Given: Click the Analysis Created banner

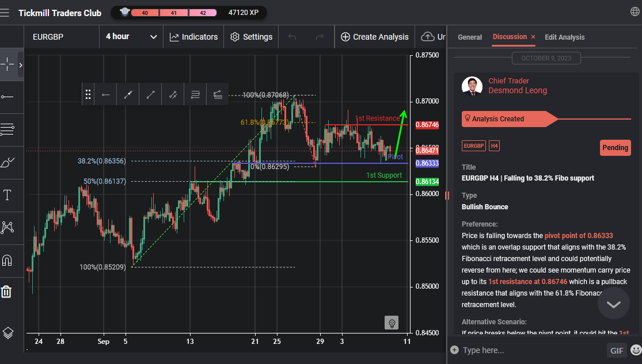Looking at the screenshot, I should [510, 119].
